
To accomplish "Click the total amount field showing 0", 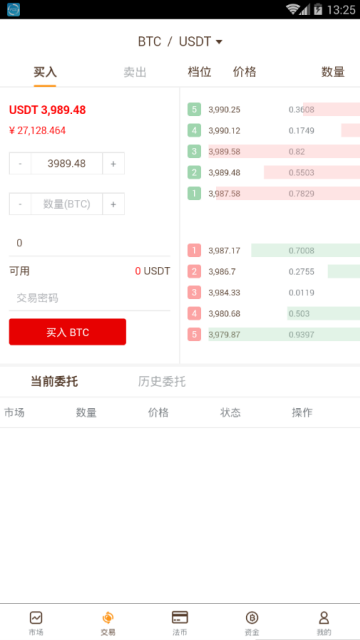I will pyautogui.click(x=89, y=243).
